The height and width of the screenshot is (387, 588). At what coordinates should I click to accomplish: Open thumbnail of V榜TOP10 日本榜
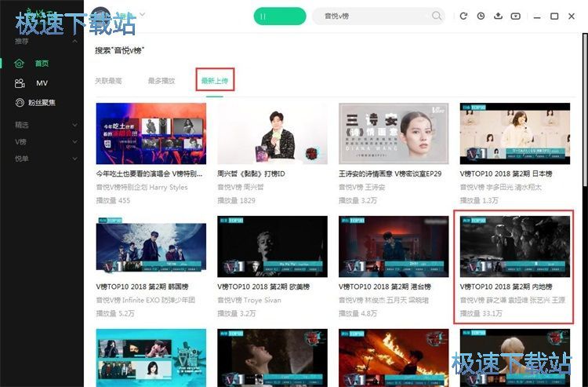[515, 133]
